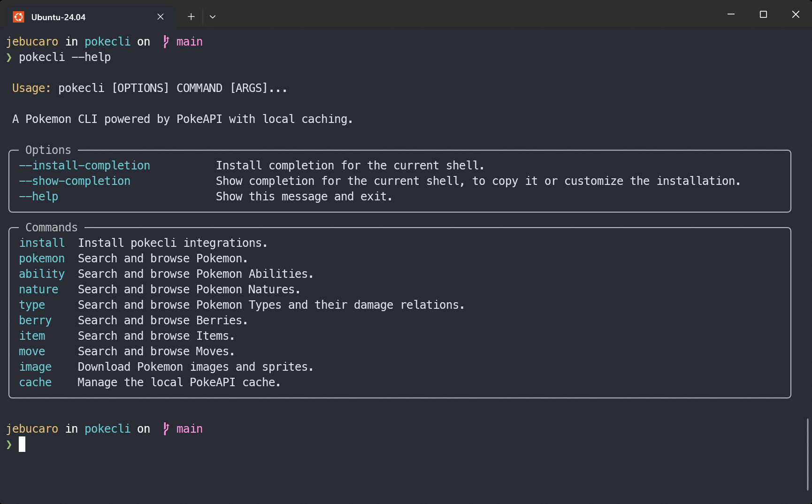Click the 'ability' command name
812x504 pixels.
[x=42, y=274]
